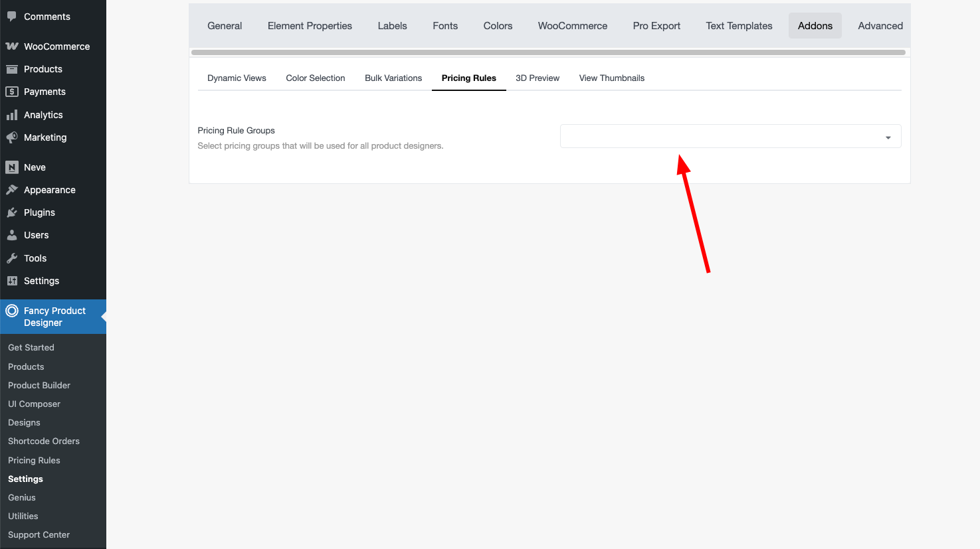Screen dimensions: 980x549
Task: Select the Pricing Rules sub-tab
Action: click(469, 78)
